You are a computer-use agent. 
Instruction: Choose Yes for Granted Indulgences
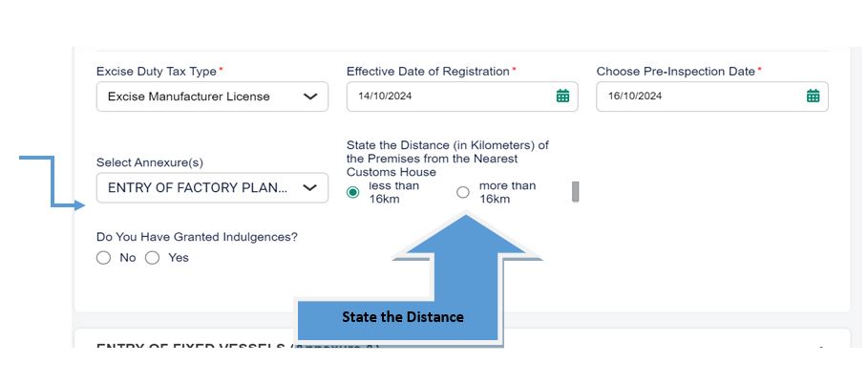point(152,258)
